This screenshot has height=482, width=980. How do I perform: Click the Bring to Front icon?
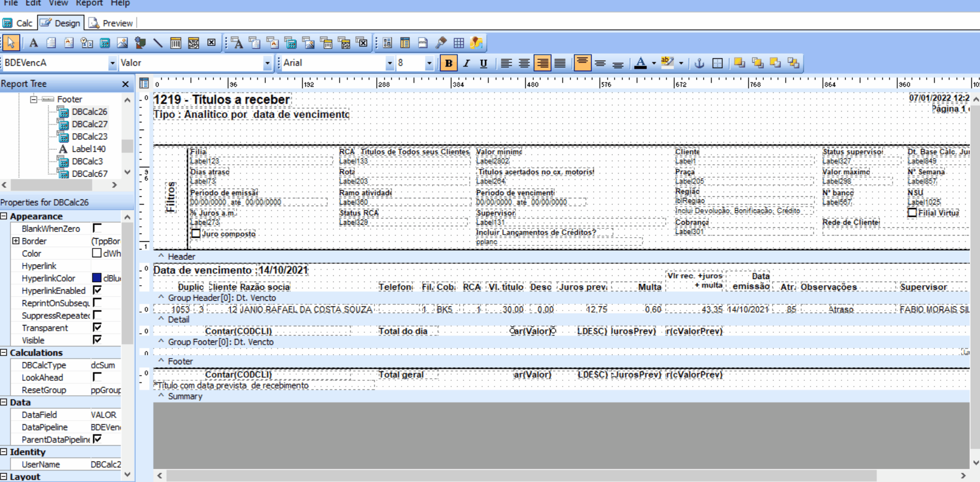click(739, 63)
